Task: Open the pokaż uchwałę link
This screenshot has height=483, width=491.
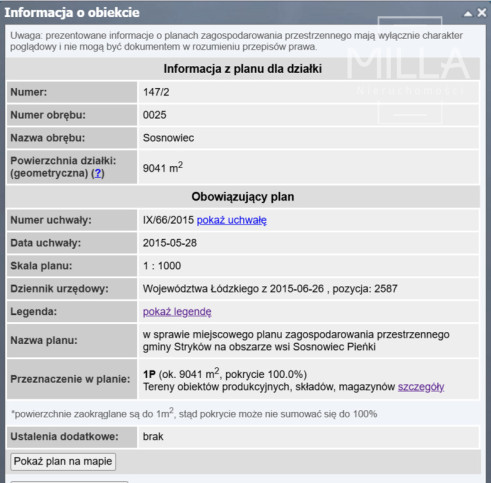Action: [x=232, y=220]
